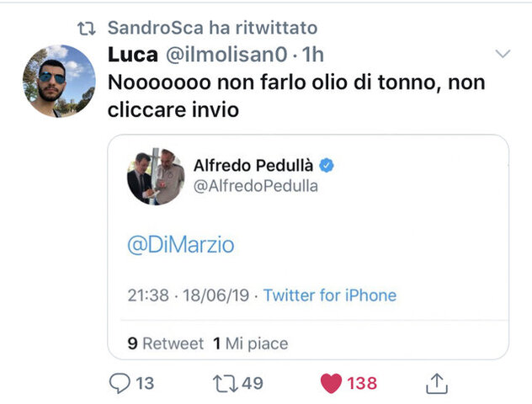Open the @DiMarzio mention link
The width and height of the screenshot is (532, 404).
180,245
